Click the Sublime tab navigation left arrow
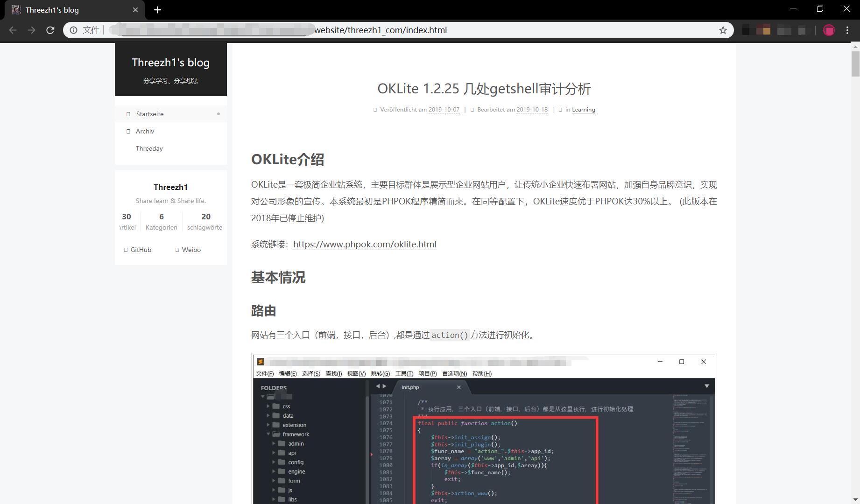The image size is (860, 504). click(x=378, y=386)
